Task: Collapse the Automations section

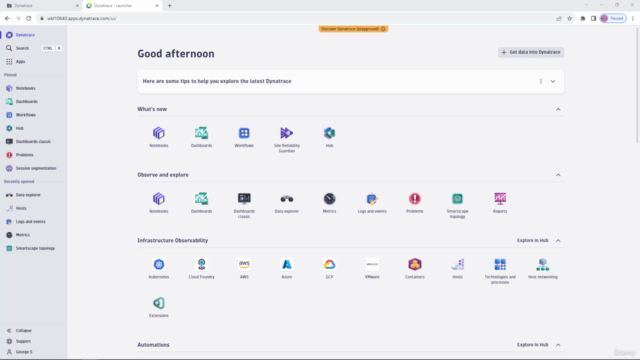Action: pos(558,345)
